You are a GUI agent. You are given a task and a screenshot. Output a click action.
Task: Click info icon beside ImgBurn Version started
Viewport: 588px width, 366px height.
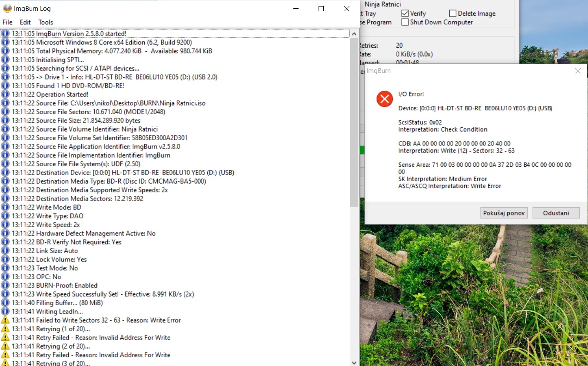coord(5,33)
